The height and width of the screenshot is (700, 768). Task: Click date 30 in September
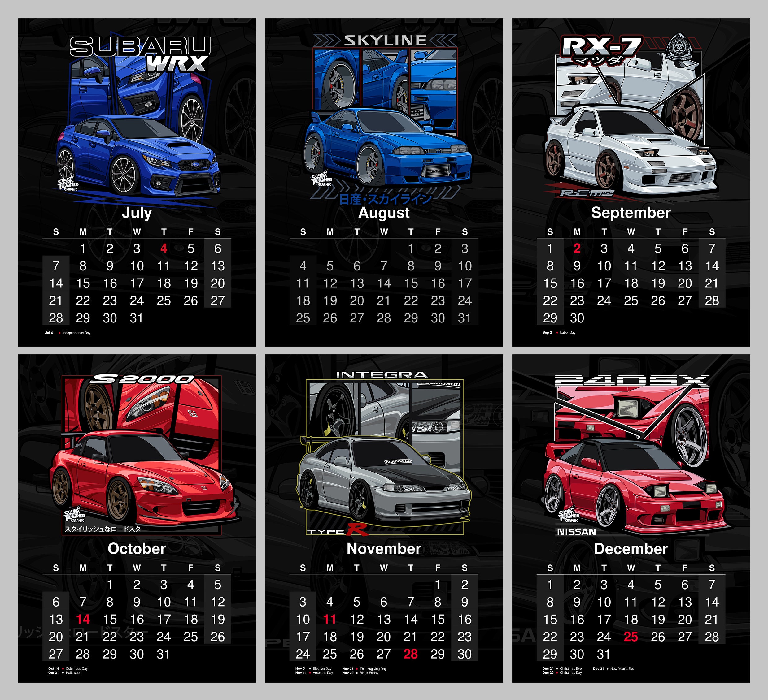(x=577, y=318)
